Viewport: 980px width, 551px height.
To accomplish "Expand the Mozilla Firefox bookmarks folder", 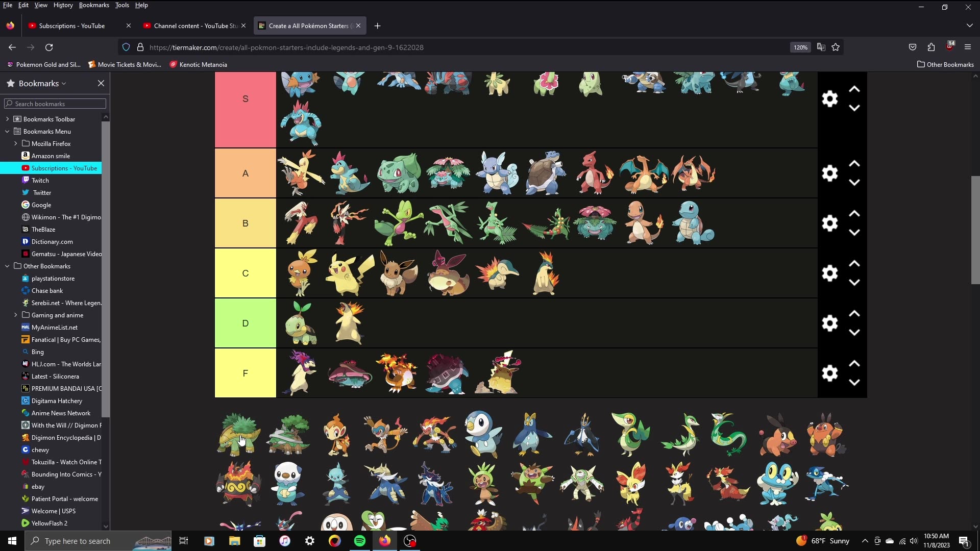I will click(15, 143).
